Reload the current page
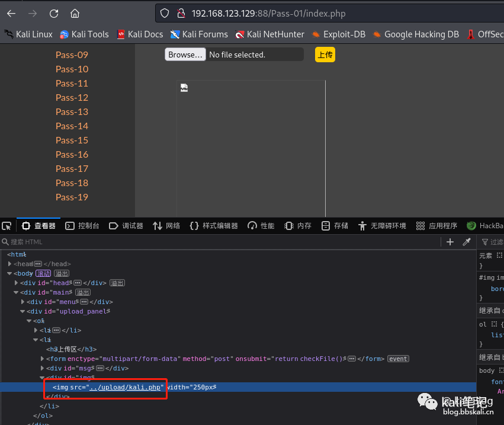 click(54, 14)
